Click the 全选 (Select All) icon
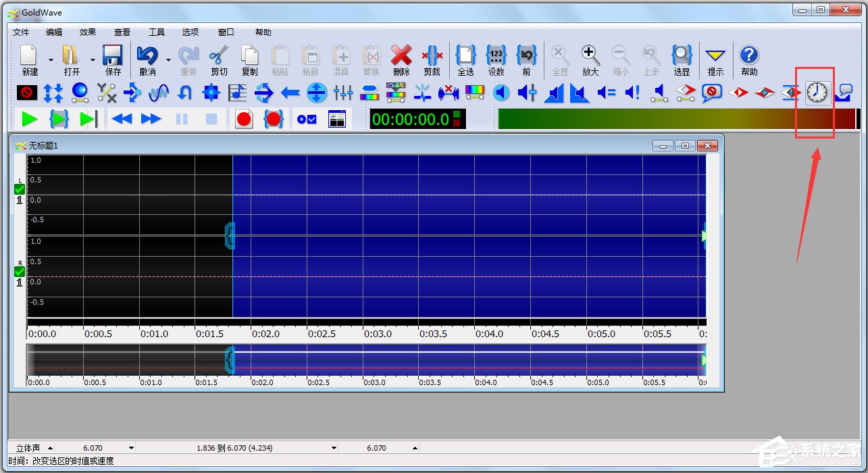868x473 pixels. [x=465, y=60]
